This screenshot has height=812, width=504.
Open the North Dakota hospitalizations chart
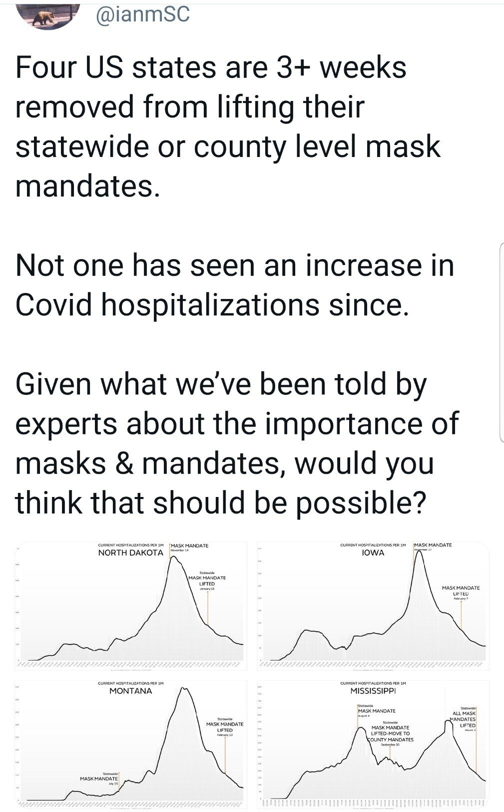pyautogui.click(x=131, y=605)
